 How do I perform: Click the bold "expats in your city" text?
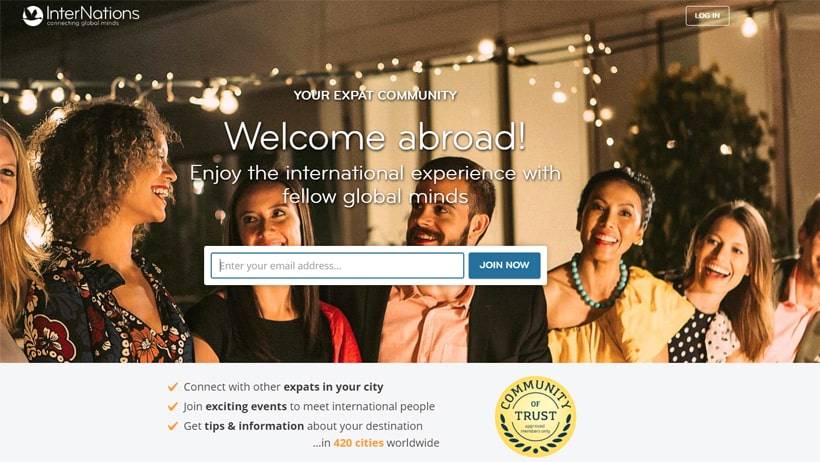(x=333, y=387)
